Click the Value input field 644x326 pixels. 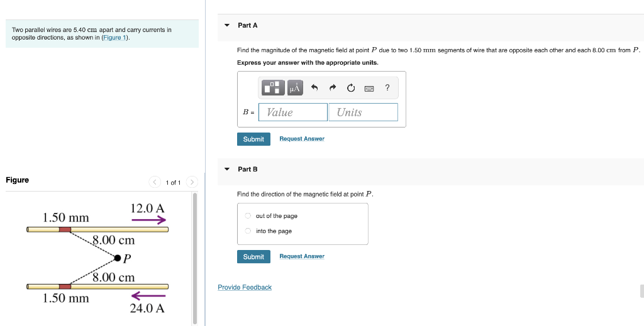(x=292, y=112)
